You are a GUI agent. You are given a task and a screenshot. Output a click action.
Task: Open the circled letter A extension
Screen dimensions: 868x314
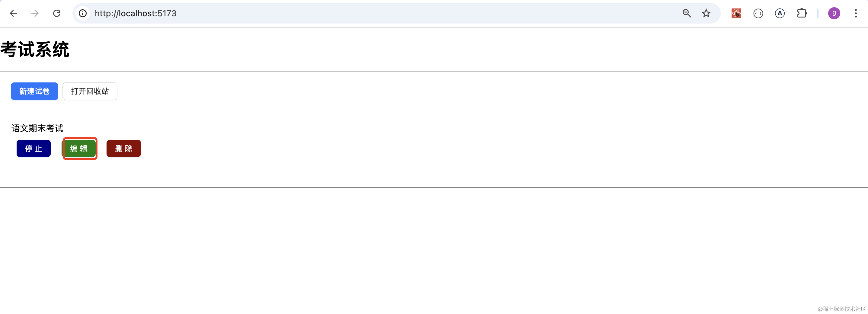pos(780,14)
